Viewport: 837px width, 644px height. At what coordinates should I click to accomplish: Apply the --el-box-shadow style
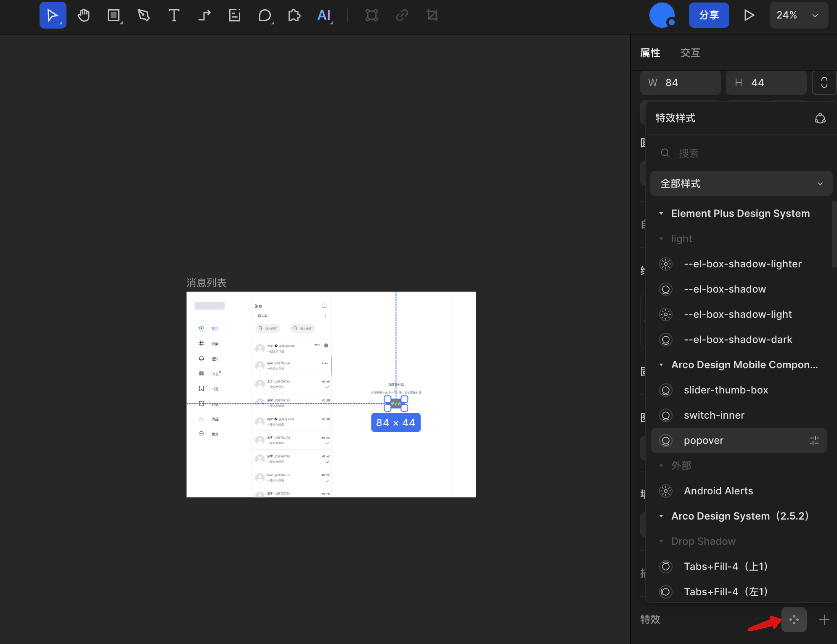[739, 289]
